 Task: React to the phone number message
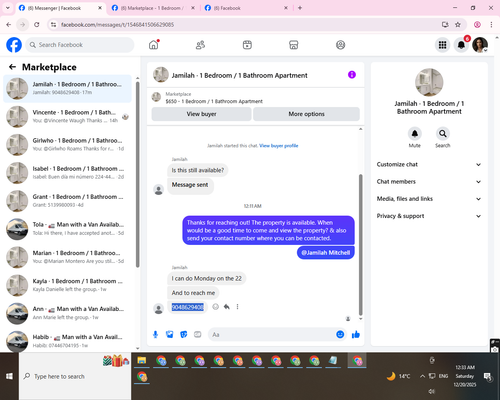pyautogui.click(x=216, y=307)
